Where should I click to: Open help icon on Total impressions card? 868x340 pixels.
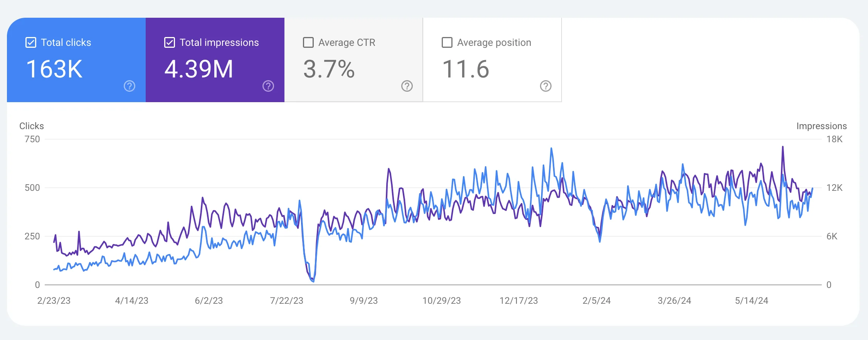pyautogui.click(x=268, y=86)
